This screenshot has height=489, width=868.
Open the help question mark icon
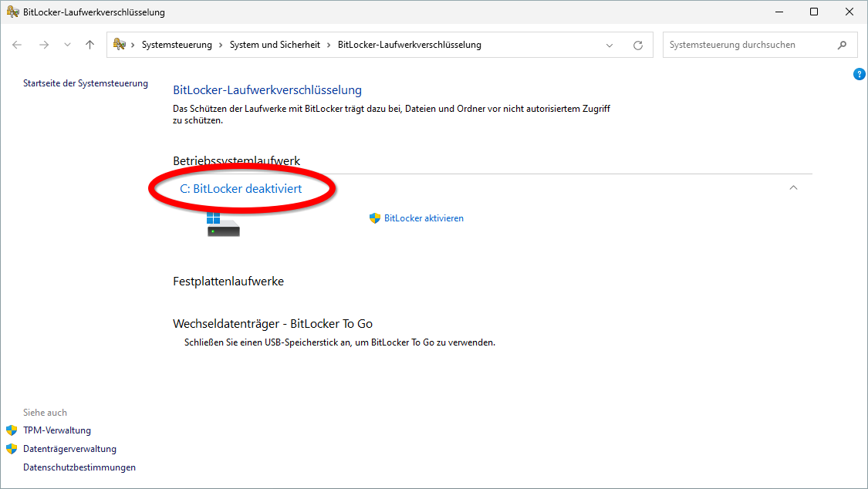[x=860, y=74]
